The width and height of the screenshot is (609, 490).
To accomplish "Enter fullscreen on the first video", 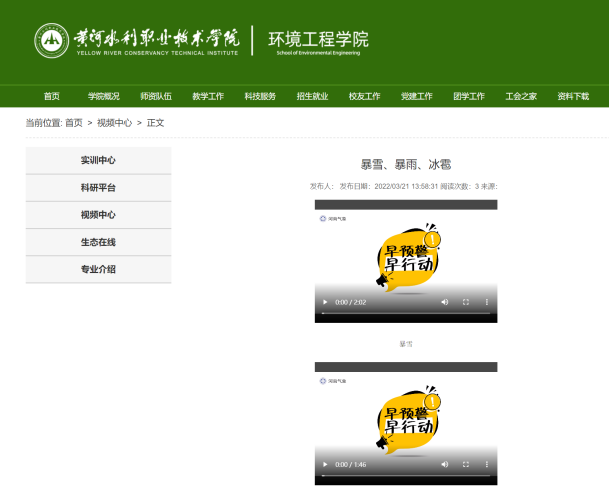I will point(466,301).
